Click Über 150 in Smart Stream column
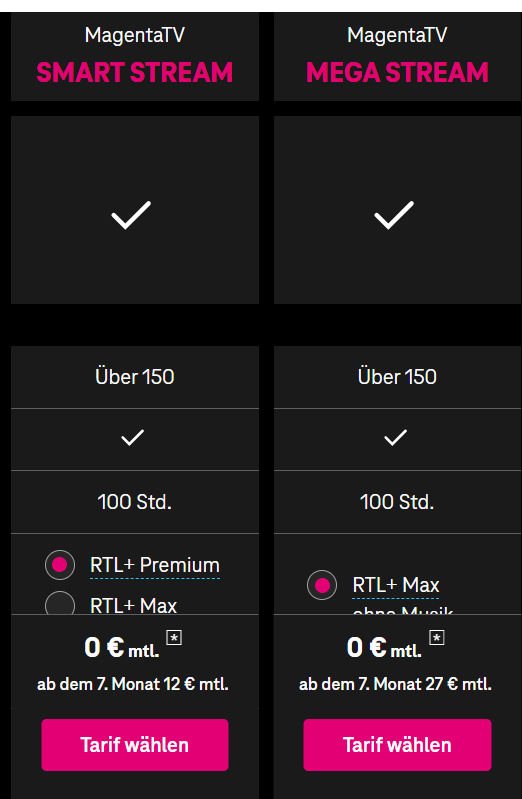The width and height of the screenshot is (522, 799). [135, 377]
